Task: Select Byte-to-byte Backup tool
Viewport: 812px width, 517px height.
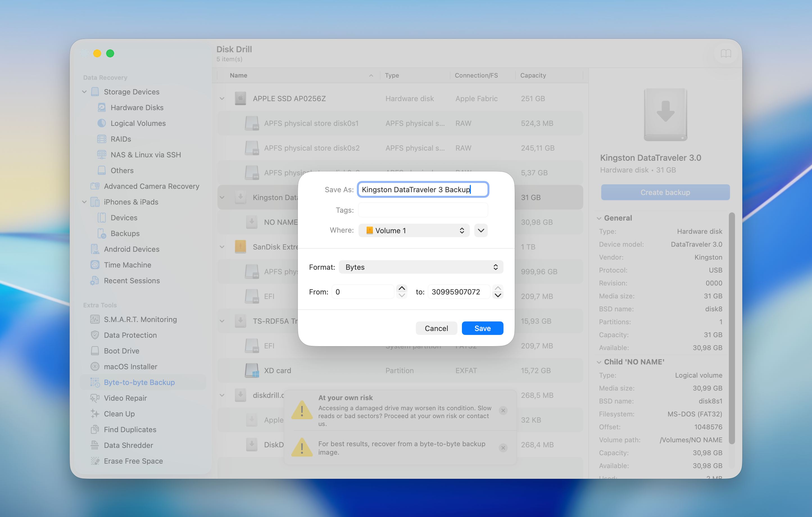Action: pos(143,382)
